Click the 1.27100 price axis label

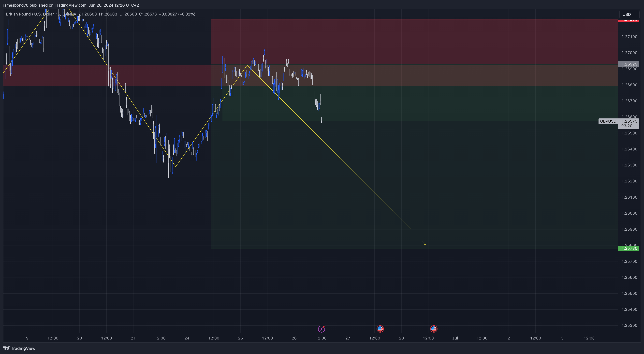(x=629, y=37)
